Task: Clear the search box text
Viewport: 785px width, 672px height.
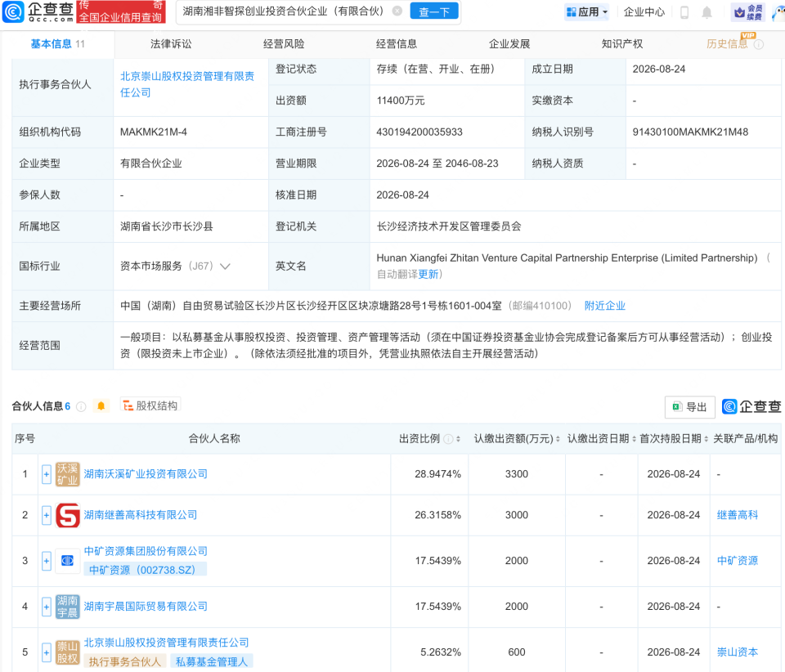Action: pyautogui.click(x=397, y=11)
